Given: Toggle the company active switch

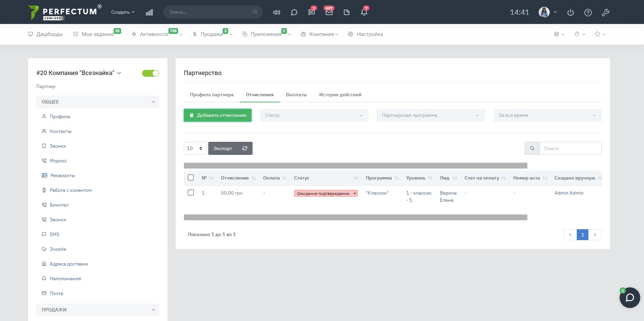Looking at the screenshot, I should pyautogui.click(x=151, y=73).
